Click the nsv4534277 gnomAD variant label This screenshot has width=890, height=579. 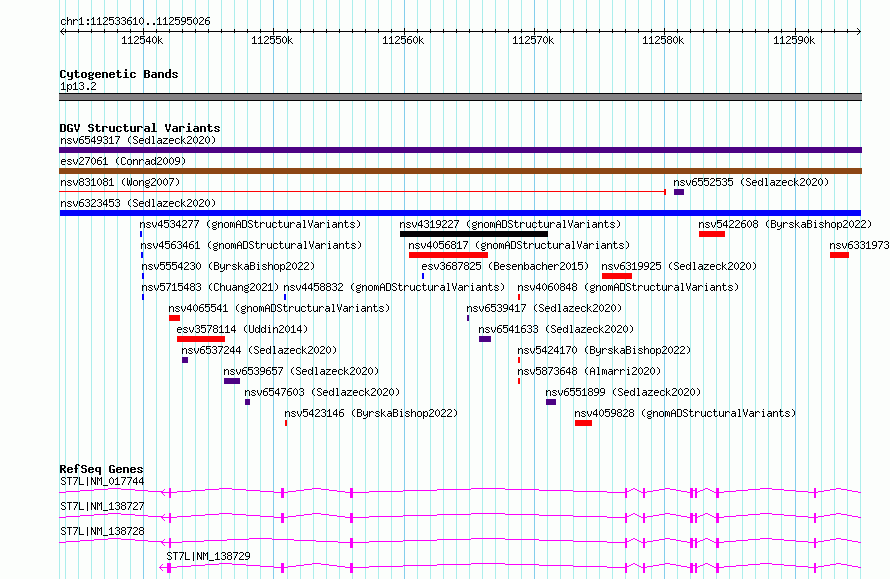pos(250,224)
